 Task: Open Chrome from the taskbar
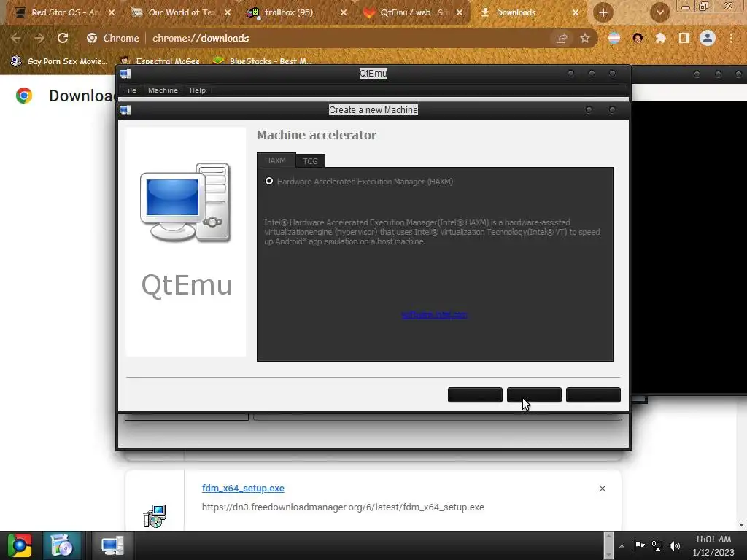(20, 545)
